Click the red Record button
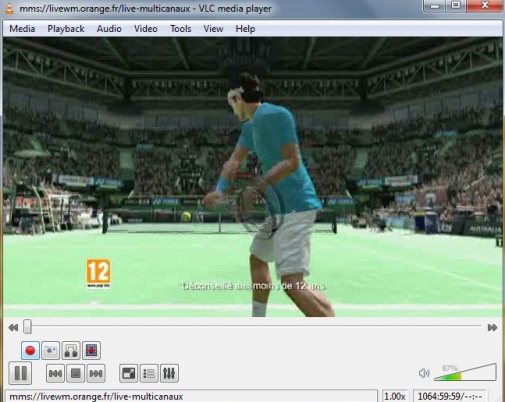 [30, 350]
